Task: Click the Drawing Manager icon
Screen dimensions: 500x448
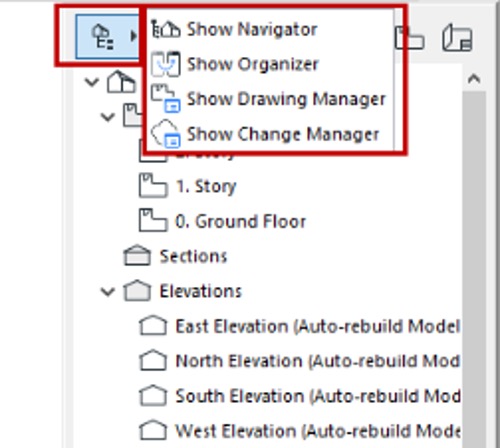Action: coord(166,99)
